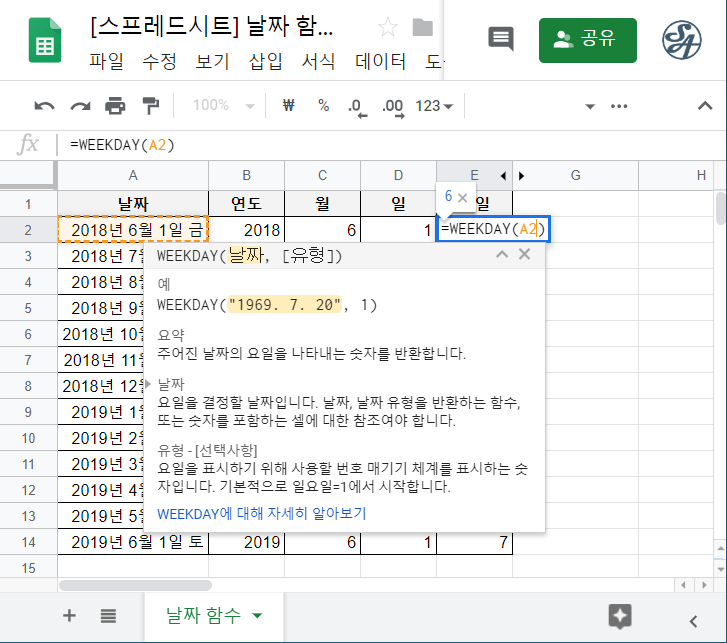Star this spreadsheet document
The height and width of the screenshot is (643, 727).
tap(388, 27)
